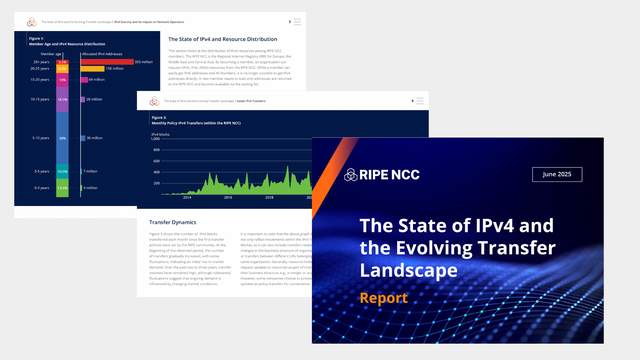640x360 pixels.
Task: Click the RIPE NCC logo in the Figure 1 page header
Action: click(32, 22)
